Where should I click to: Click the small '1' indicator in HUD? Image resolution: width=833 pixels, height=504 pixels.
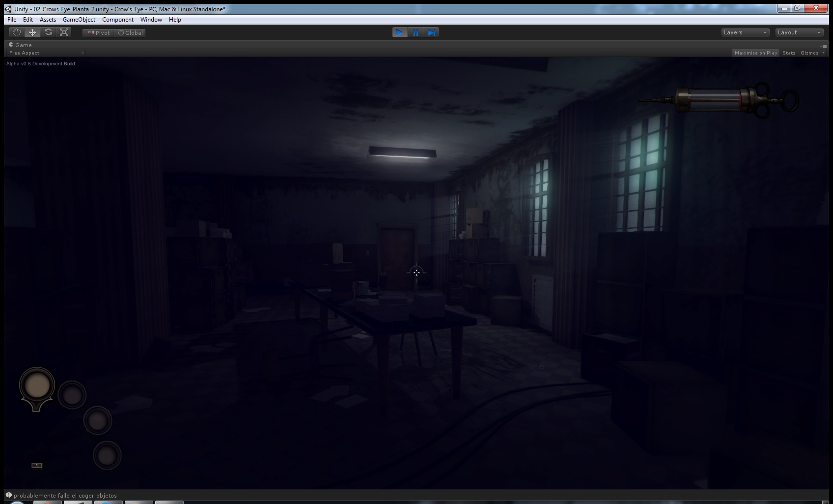37,465
